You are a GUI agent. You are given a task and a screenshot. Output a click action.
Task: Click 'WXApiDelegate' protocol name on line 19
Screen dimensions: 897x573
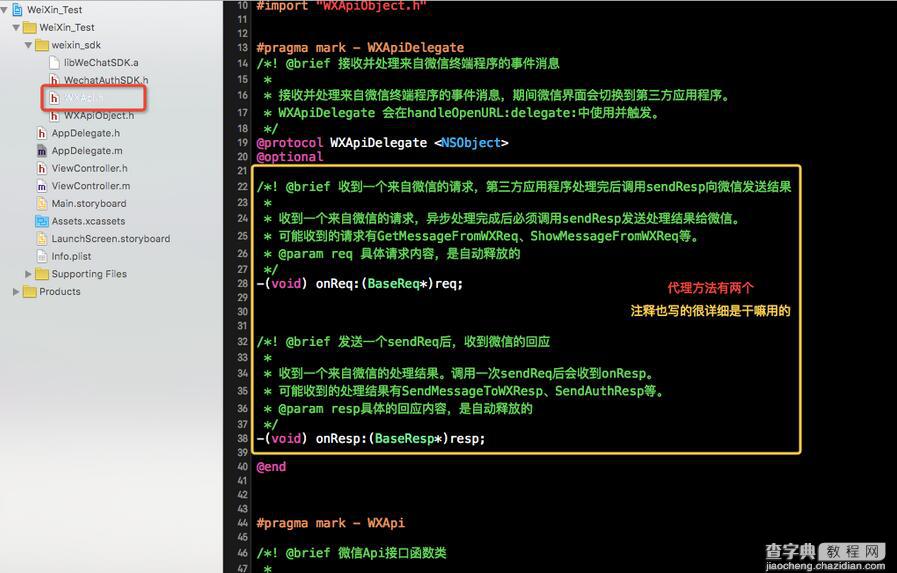(379, 142)
